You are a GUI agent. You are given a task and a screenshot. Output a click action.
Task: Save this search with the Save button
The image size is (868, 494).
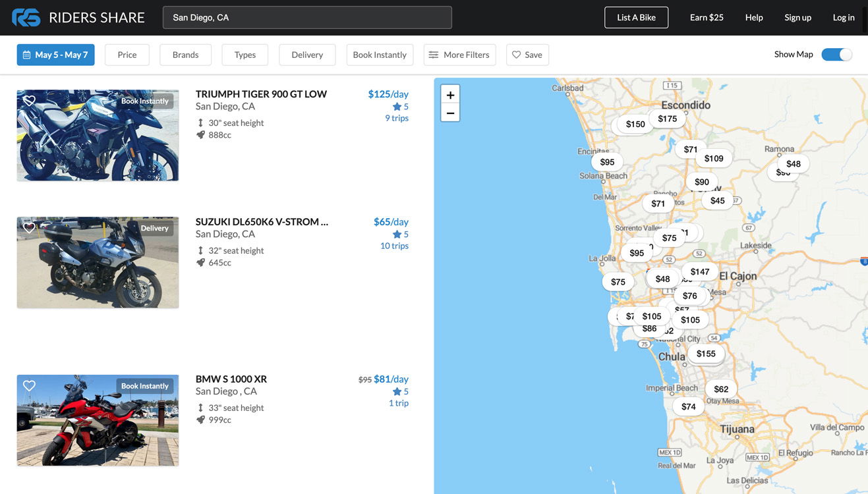pyautogui.click(x=527, y=55)
